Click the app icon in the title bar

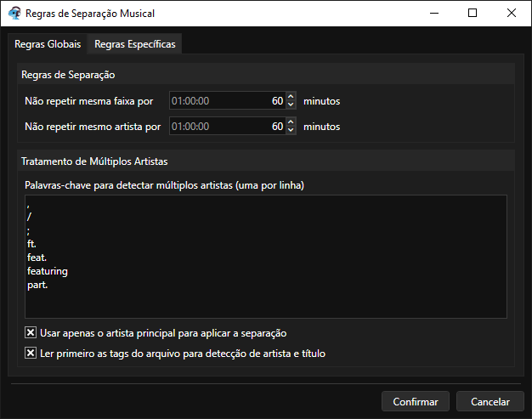pos(14,14)
